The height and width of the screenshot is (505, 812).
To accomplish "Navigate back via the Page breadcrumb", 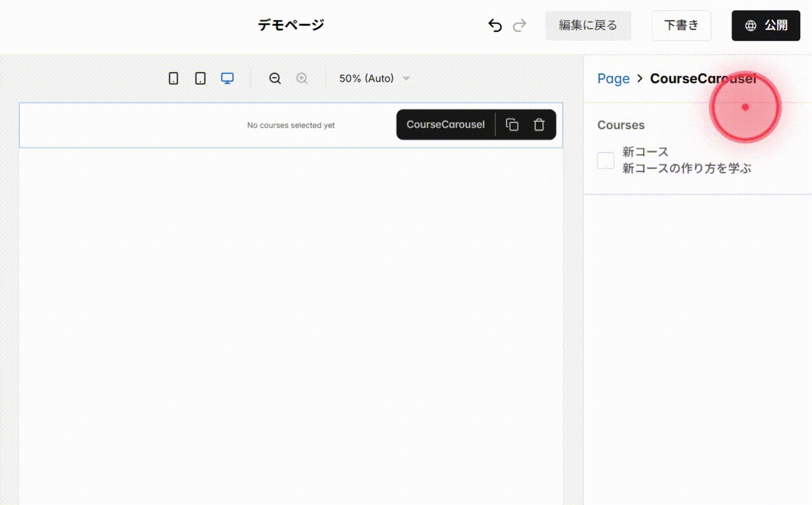I will (614, 78).
